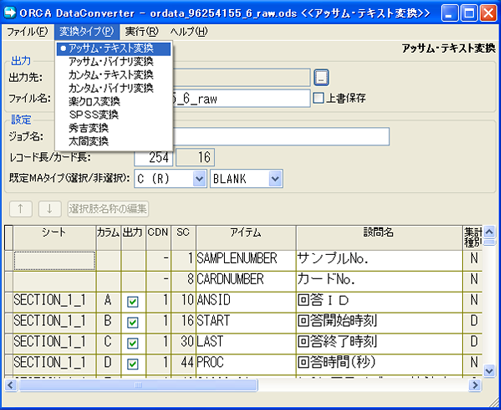Click the 回答時間(秒) cell
This screenshot has width=501, height=410.
(379, 364)
